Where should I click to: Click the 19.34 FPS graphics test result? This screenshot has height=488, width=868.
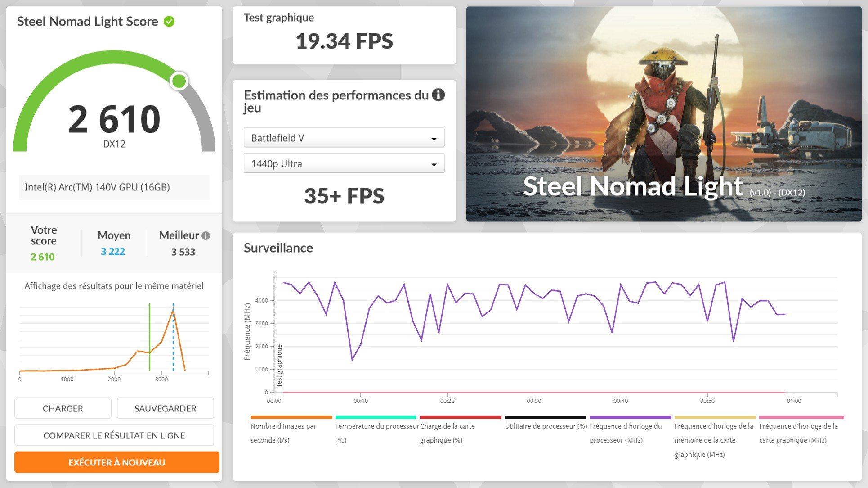[344, 41]
